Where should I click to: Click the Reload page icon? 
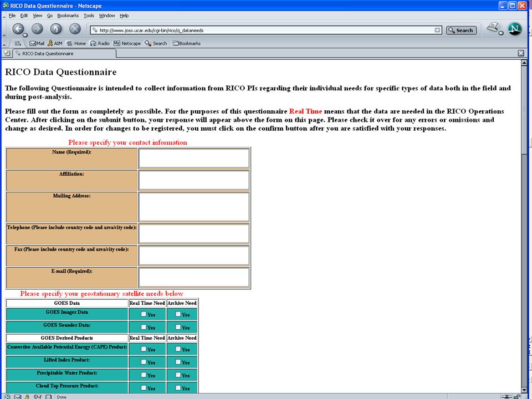pyautogui.click(x=56, y=29)
